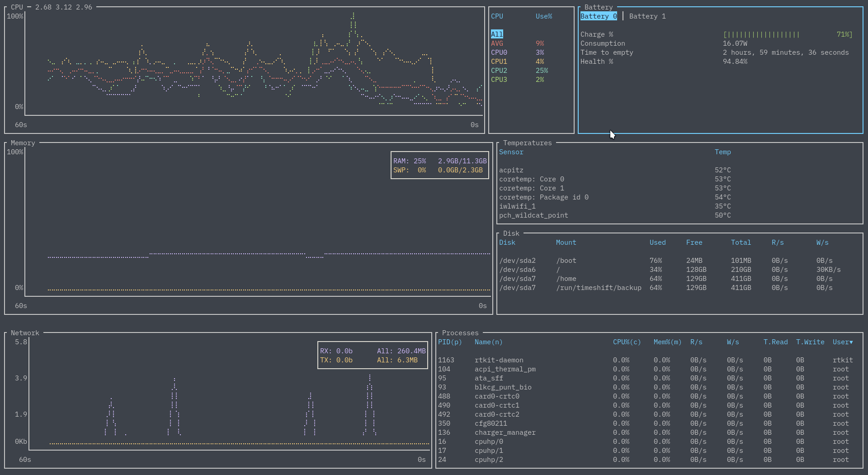This screenshot has height=475, width=868.
Task: Sort processes by CPU%(c) column
Action: [627, 342]
